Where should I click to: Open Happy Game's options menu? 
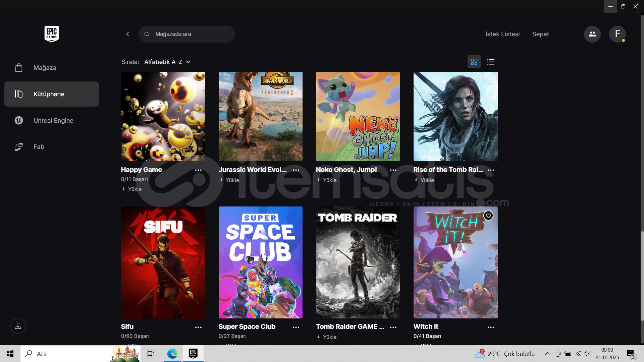(x=199, y=170)
